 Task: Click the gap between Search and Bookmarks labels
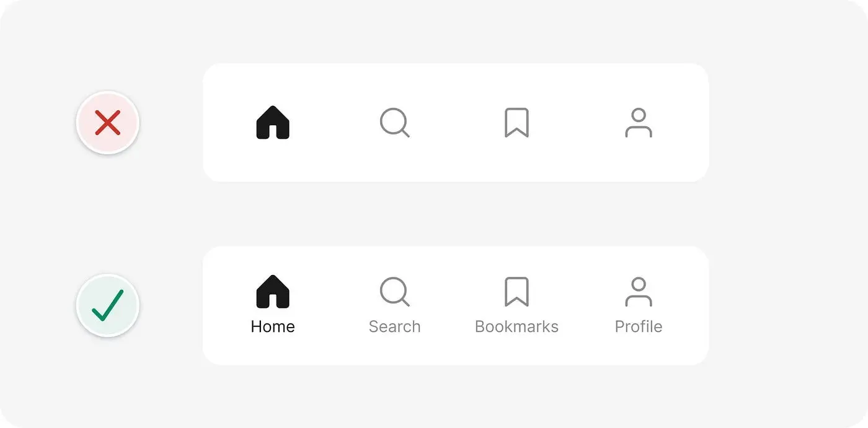pyautogui.click(x=448, y=326)
